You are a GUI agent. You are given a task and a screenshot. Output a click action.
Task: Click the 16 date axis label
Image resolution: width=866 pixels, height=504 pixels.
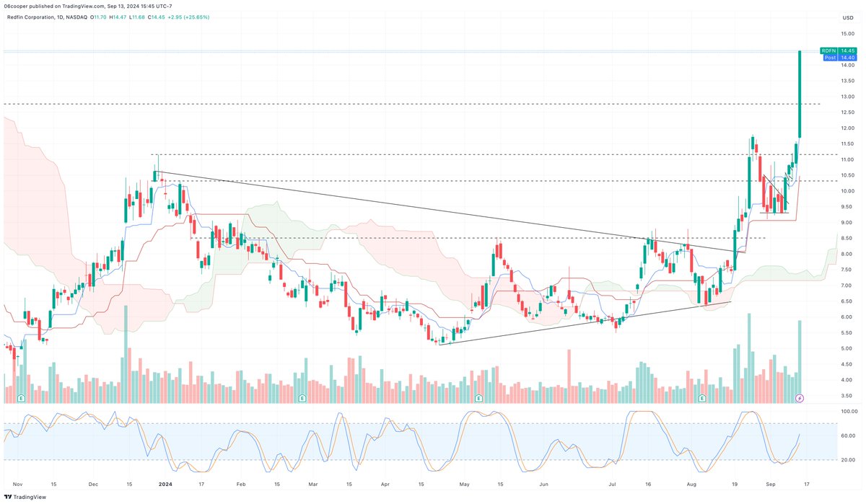point(649,484)
